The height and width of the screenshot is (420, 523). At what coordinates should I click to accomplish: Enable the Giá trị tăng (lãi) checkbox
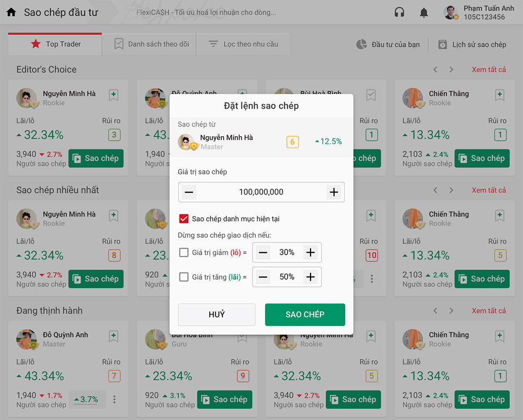184,277
